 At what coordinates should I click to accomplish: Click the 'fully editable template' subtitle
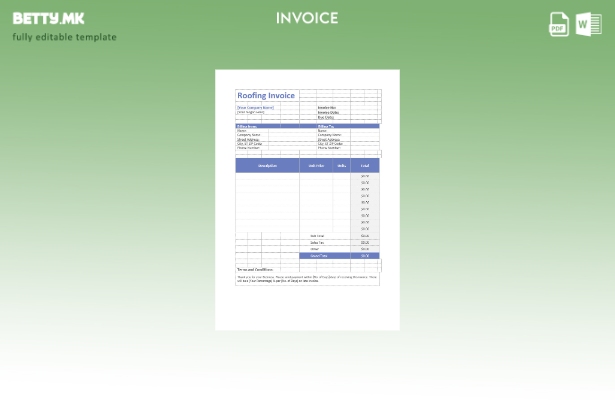[x=64, y=37]
